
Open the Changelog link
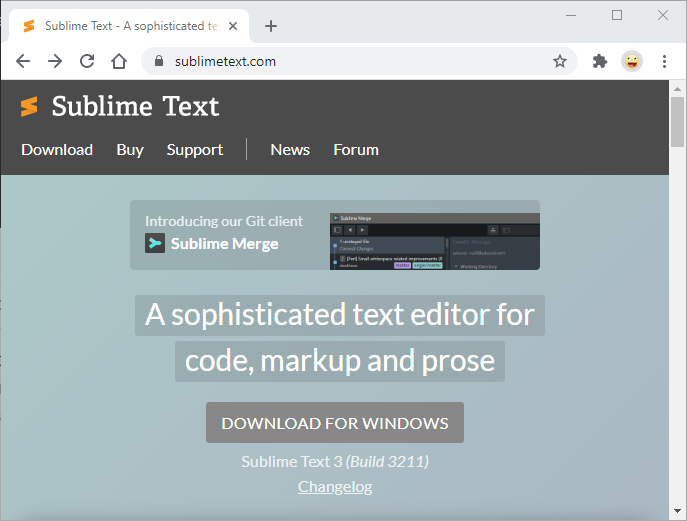[335, 487]
